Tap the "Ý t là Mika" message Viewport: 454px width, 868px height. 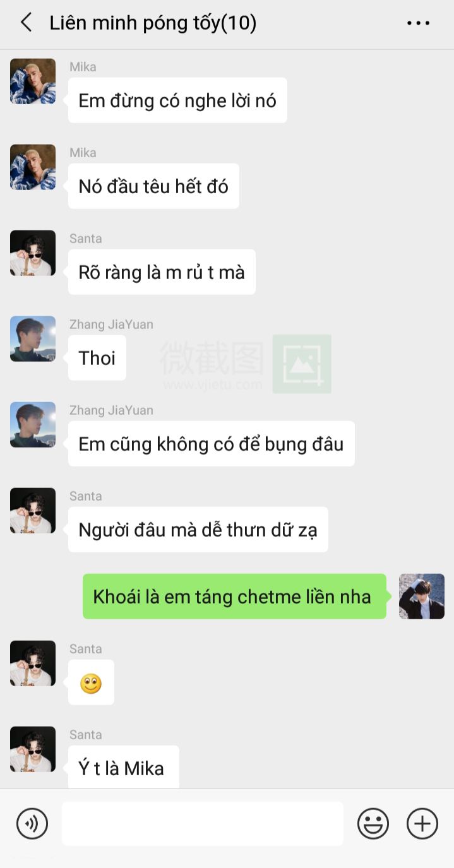124,767
